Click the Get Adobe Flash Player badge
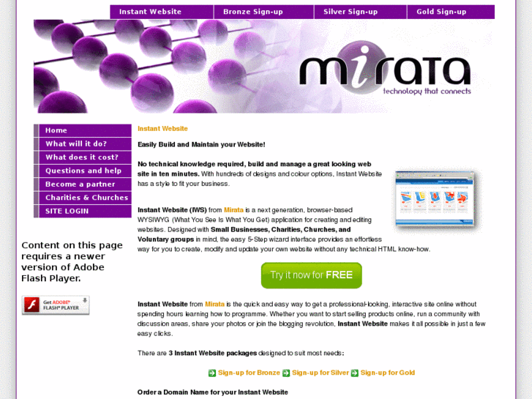This screenshot has height=399, width=532. tap(56, 305)
